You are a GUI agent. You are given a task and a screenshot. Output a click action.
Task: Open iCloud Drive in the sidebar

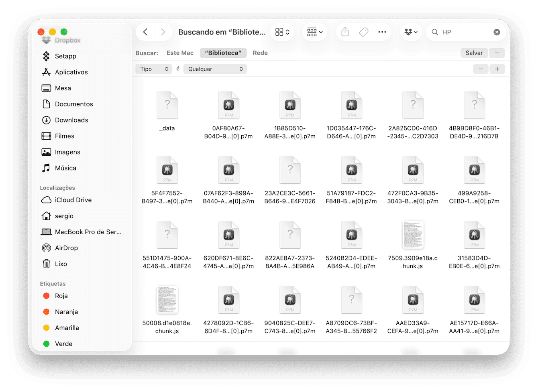pos(73,200)
